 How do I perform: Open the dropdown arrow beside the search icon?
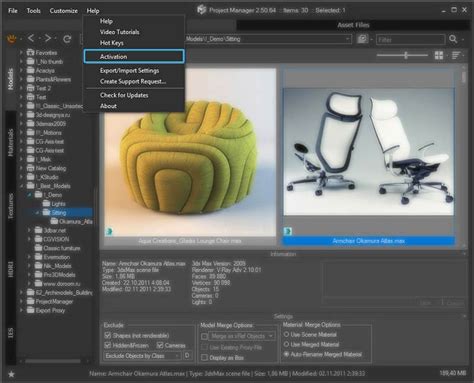point(463,39)
